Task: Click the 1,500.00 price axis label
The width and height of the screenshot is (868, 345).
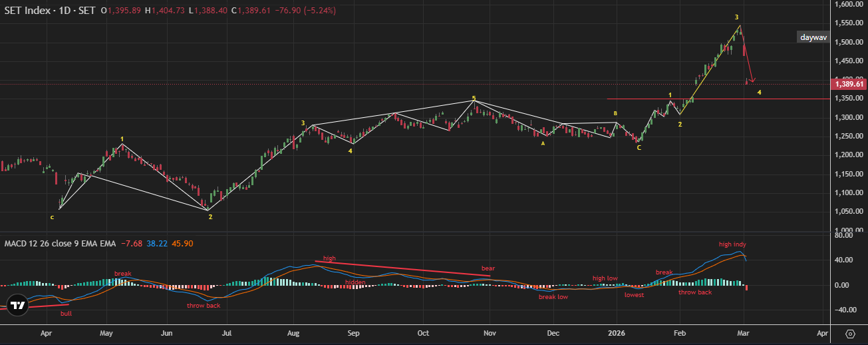Action: tap(849, 42)
